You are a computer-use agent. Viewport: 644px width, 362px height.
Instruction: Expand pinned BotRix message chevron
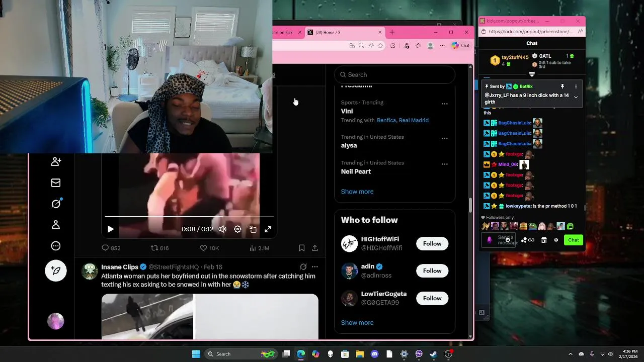pos(576,97)
